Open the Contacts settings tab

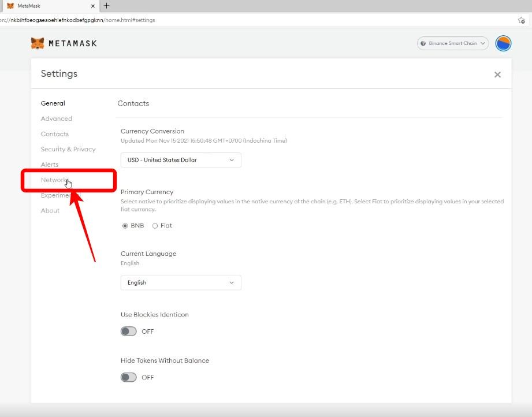pos(55,134)
